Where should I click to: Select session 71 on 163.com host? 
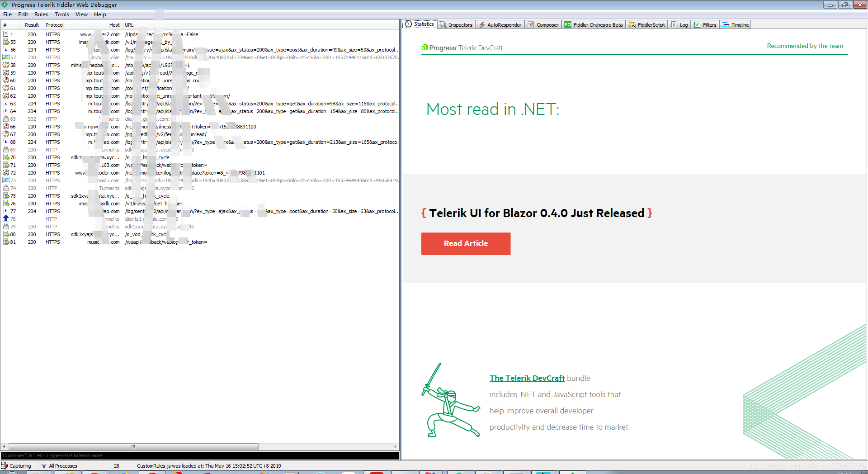pyautogui.click(x=199, y=165)
